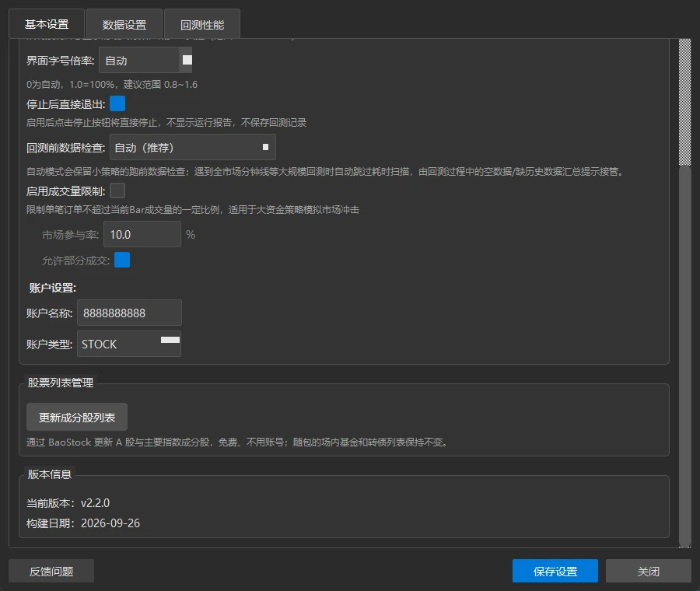Click the 市场参与率 input field
This screenshot has height=591, width=700.
(142, 234)
